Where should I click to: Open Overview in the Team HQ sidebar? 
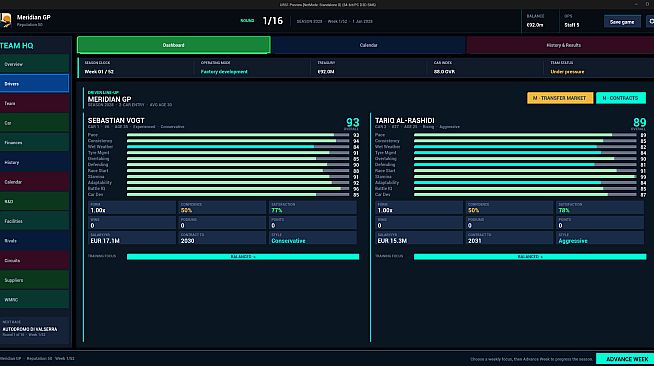coord(35,64)
